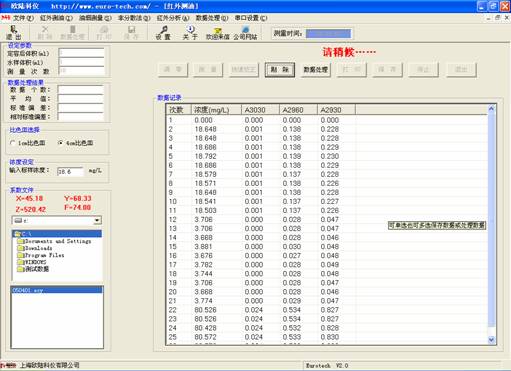Click the greyed 数据处理 toolbar icon
Image resolution: width=511 pixels, height=371 pixels.
[x=72, y=33]
